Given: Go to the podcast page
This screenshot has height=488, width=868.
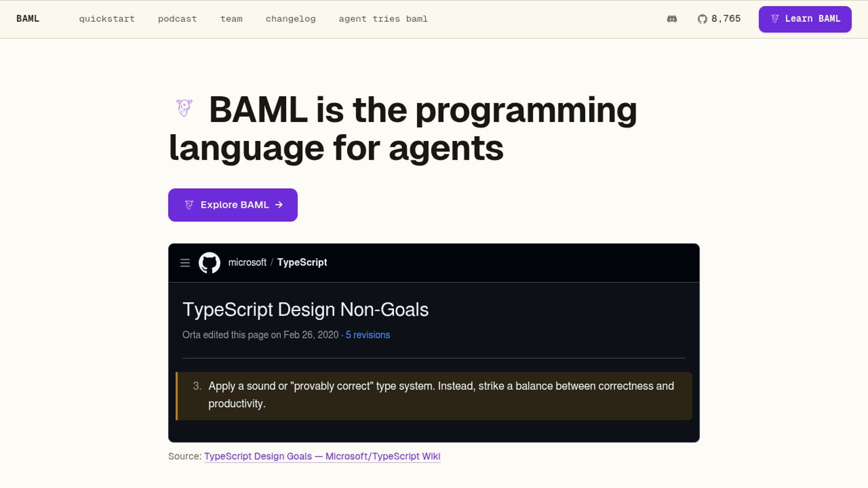Looking at the screenshot, I should coord(177,19).
